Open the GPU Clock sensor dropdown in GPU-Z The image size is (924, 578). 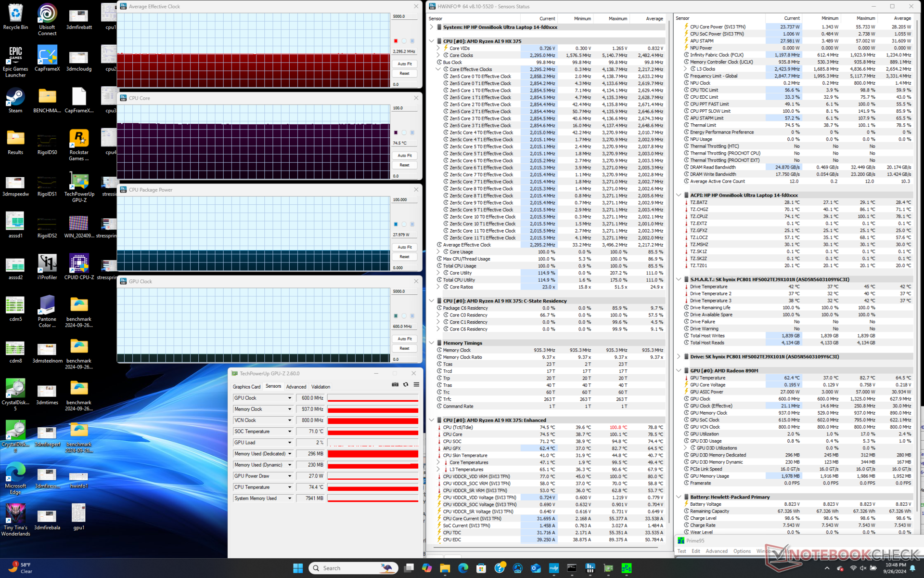pyautogui.click(x=290, y=398)
